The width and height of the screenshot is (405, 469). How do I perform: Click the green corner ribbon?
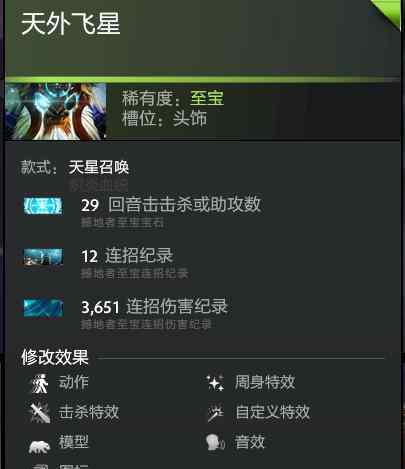click(387, 13)
